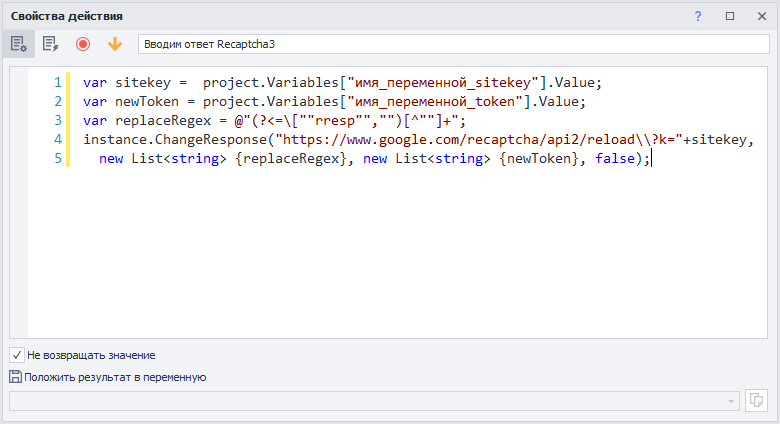Image resolution: width=780 pixels, height=424 pixels.
Task: Click the edit list icon with pencil
Action: (x=50, y=44)
